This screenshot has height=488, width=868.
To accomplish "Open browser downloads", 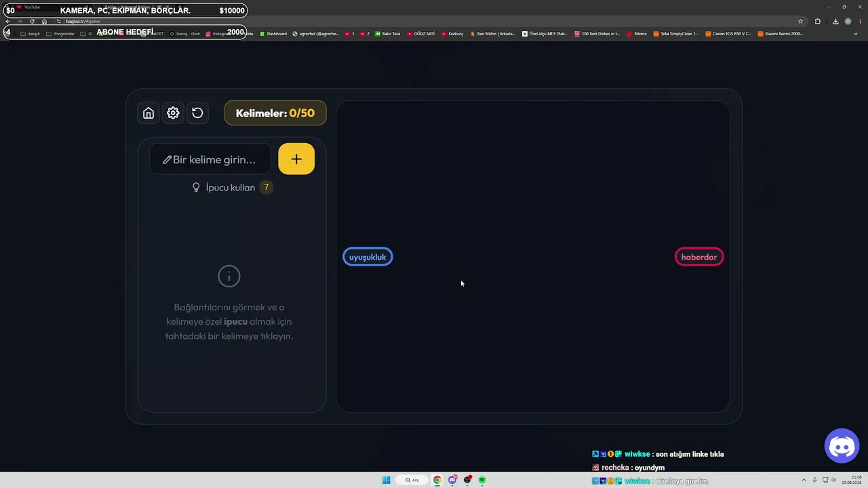I will [x=835, y=21].
